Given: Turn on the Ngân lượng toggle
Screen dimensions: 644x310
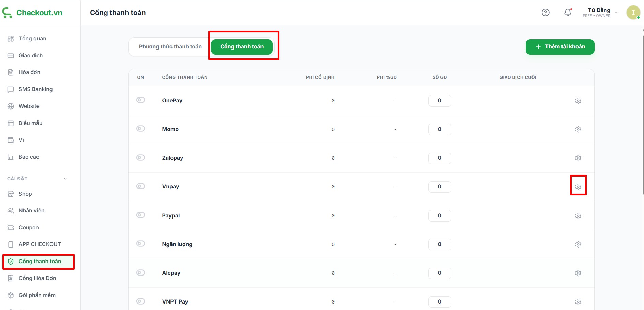Looking at the screenshot, I should (140, 244).
